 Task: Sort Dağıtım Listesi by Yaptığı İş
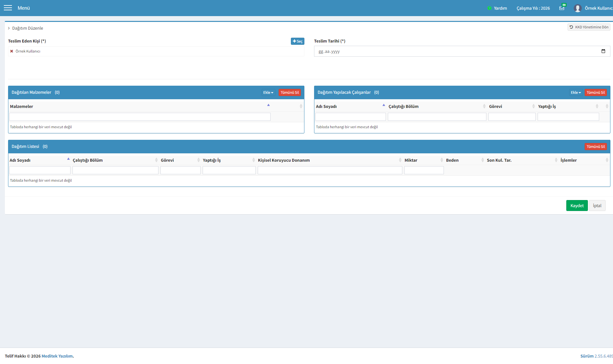(229, 160)
